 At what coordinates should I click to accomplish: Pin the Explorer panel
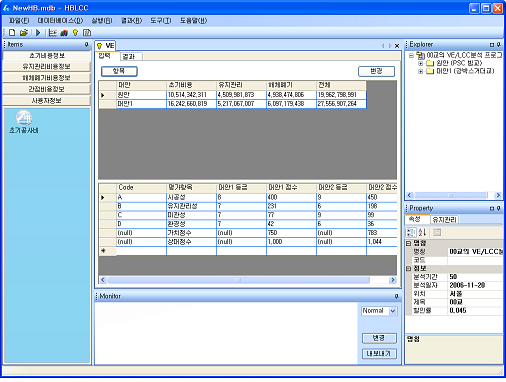pyautogui.click(x=499, y=45)
